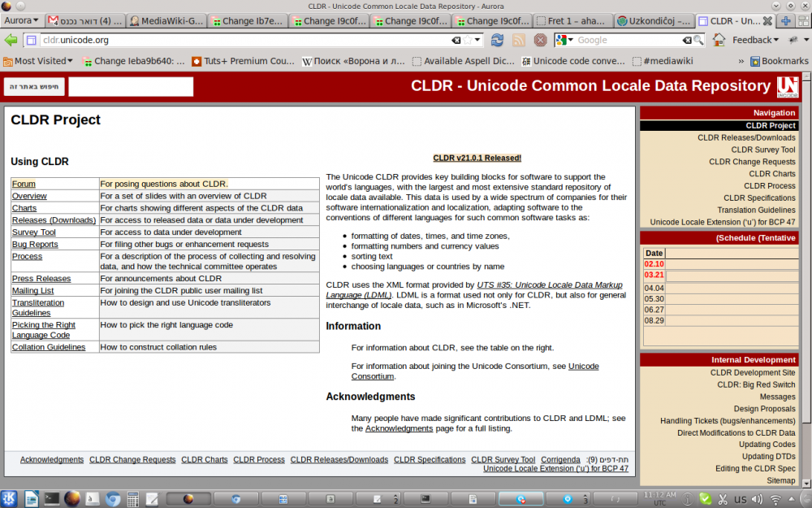Screen dimensions: 812x508
Task: Open the Survey Tool table link
Action: click(33, 232)
